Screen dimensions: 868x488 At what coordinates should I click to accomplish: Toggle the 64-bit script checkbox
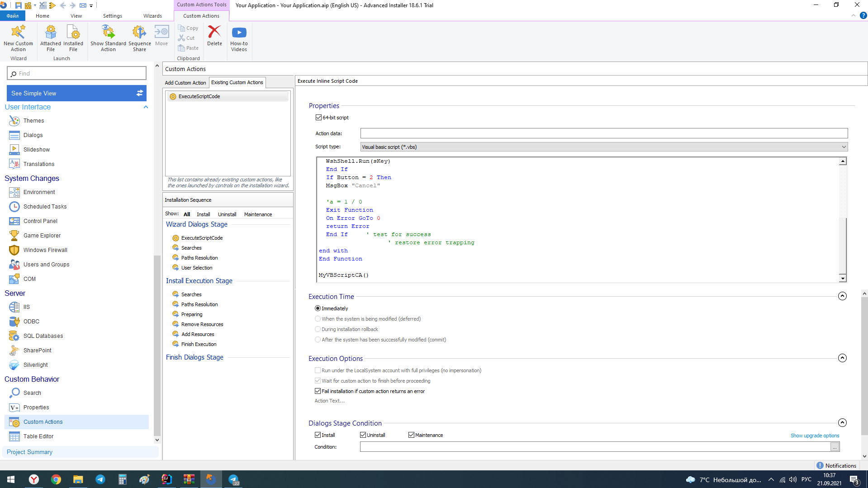click(318, 118)
